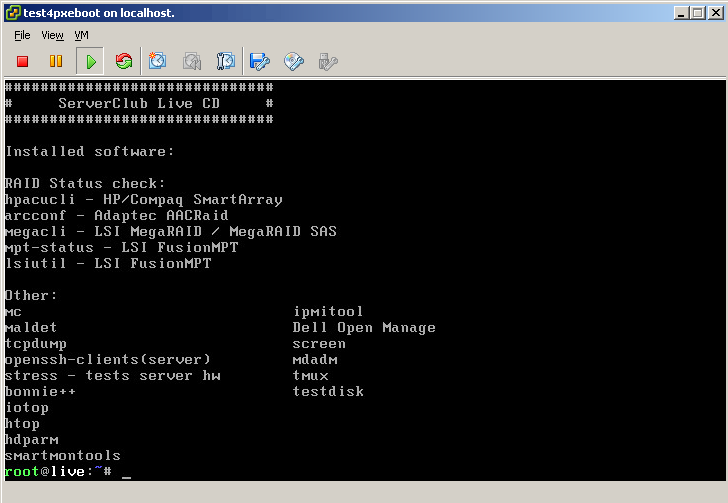Click the 'htop' entry
Screen dimensions: 728x503
coord(22,424)
